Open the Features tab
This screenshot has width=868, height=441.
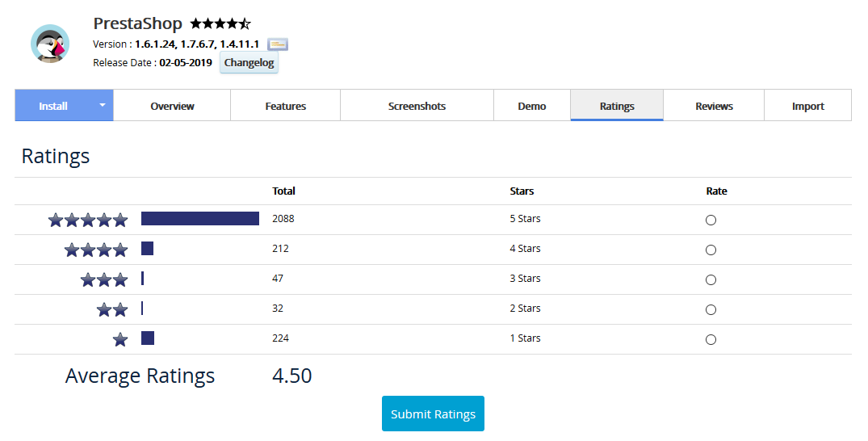click(x=286, y=105)
